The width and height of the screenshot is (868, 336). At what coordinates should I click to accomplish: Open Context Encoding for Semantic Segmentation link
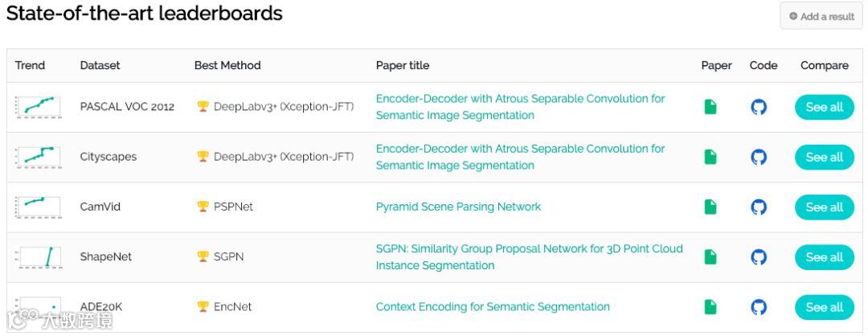click(x=492, y=306)
